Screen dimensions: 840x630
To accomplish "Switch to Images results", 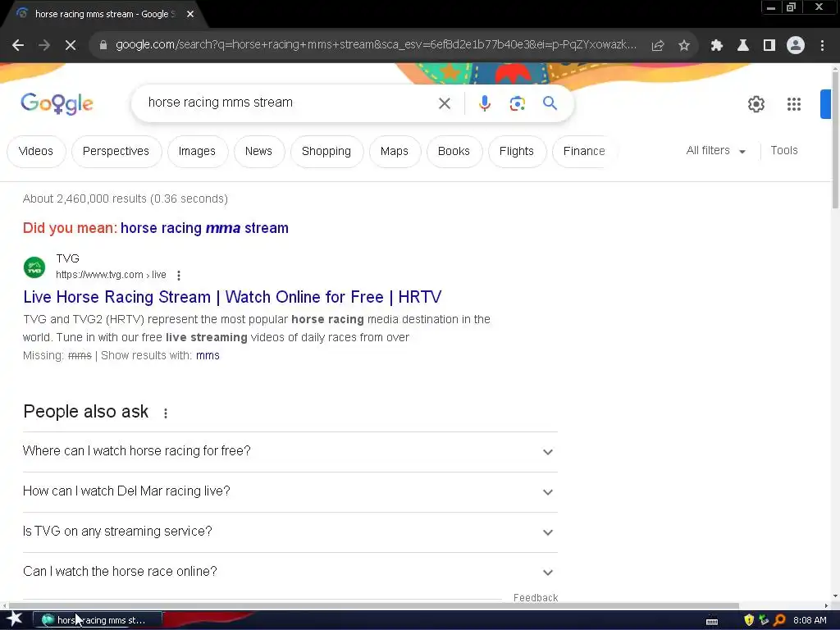I will coord(197,152).
